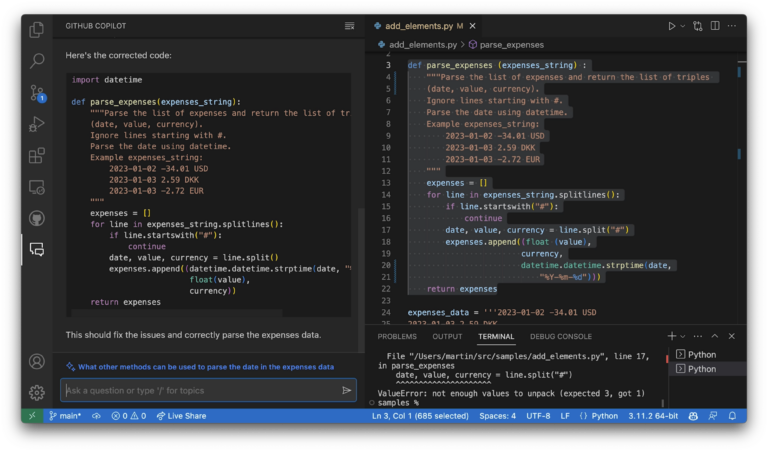Image resolution: width=768 pixels, height=451 pixels.
Task: Click return expenses on editor line 22
Action: click(461, 289)
